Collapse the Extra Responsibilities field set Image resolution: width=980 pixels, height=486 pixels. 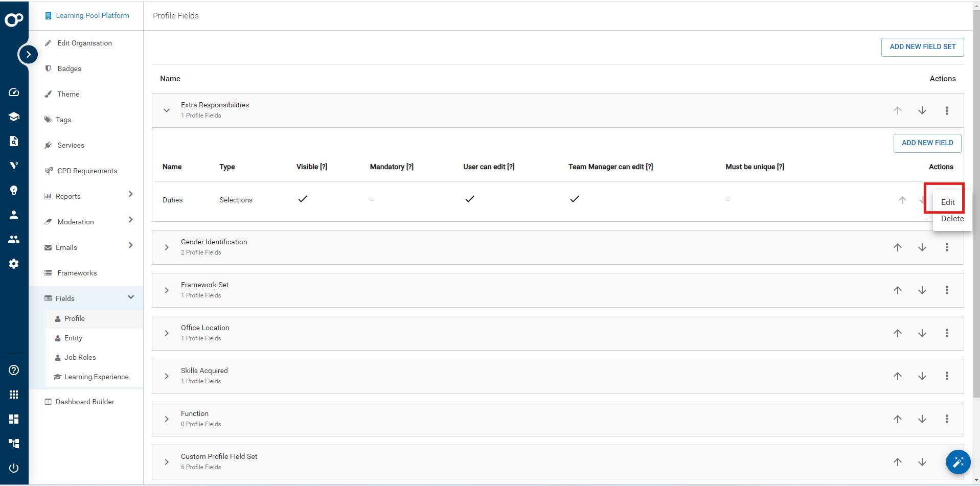(167, 110)
